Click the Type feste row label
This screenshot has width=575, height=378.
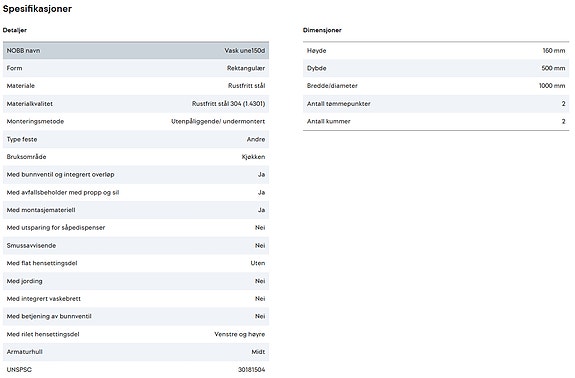point(22,139)
